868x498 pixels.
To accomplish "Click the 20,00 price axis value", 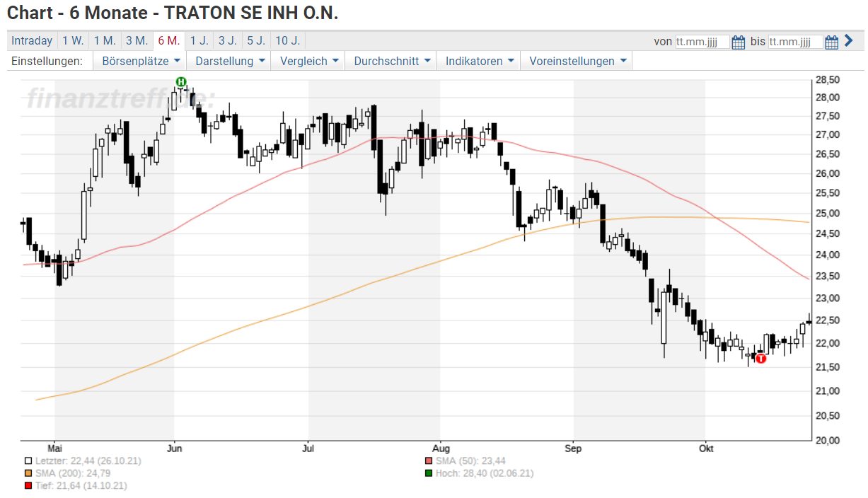I will tap(828, 440).
